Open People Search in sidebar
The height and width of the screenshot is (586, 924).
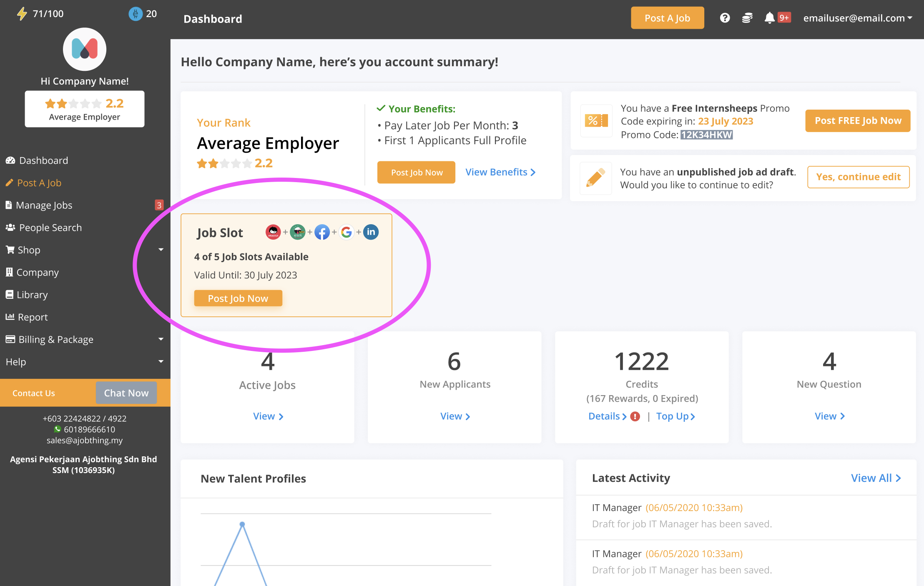[50, 228]
